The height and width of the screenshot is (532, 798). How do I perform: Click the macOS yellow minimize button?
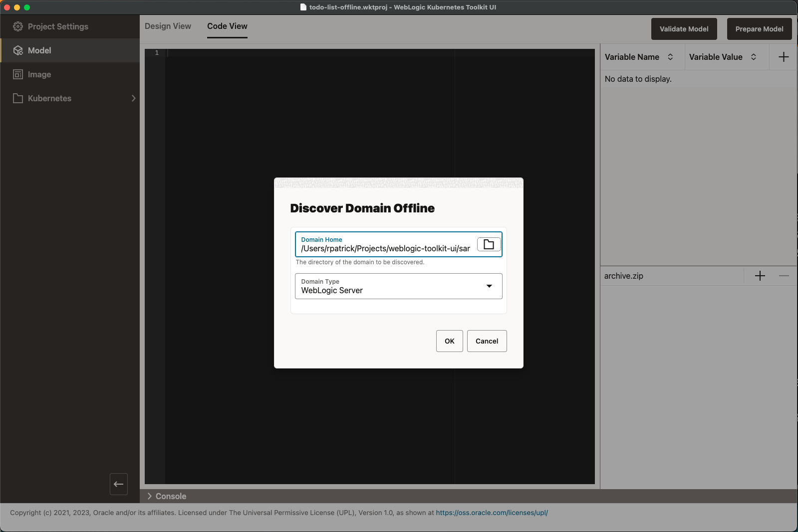click(x=17, y=7)
